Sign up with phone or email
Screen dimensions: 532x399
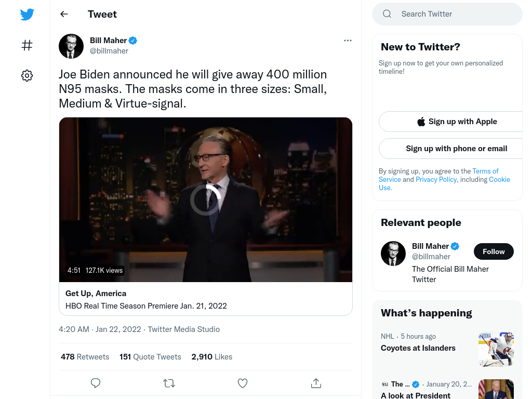(457, 149)
